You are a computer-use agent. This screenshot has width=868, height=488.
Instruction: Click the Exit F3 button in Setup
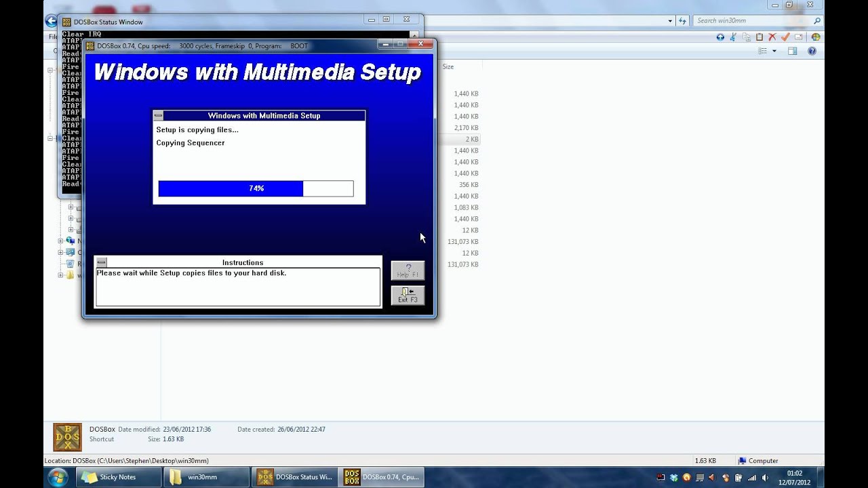(408, 296)
